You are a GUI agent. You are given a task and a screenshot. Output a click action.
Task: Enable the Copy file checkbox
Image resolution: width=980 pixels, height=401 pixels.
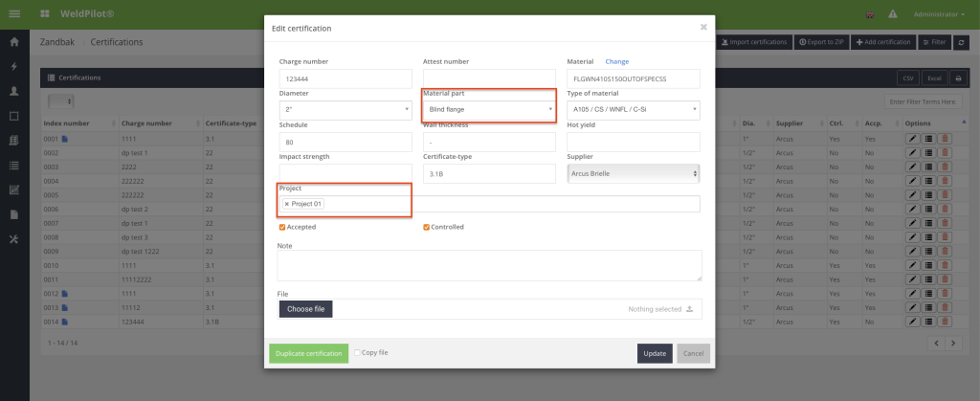tap(357, 352)
